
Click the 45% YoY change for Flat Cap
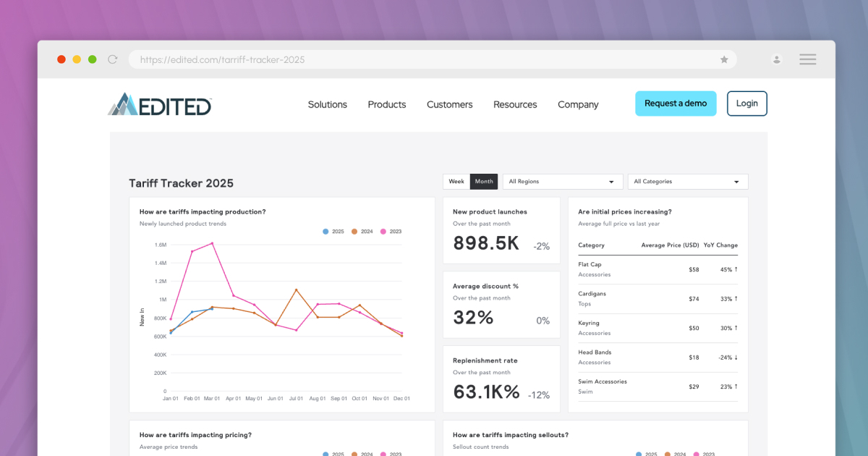click(729, 270)
